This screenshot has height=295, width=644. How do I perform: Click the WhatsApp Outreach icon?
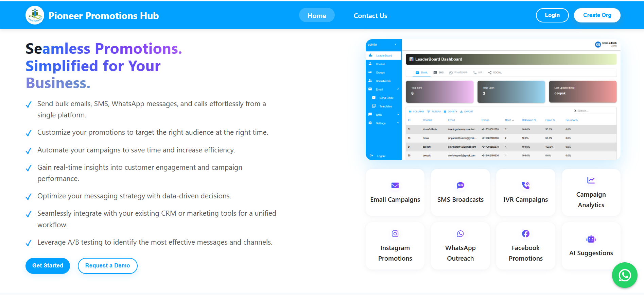pyautogui.click(x=460, y=234)
